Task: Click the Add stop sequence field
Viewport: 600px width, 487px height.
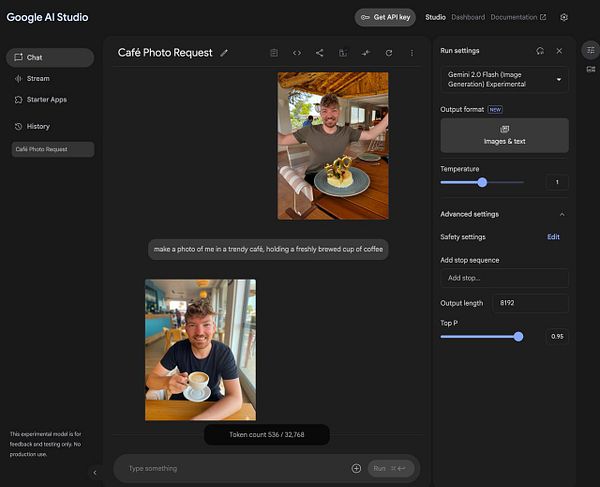Action: [x=504, y=278]
